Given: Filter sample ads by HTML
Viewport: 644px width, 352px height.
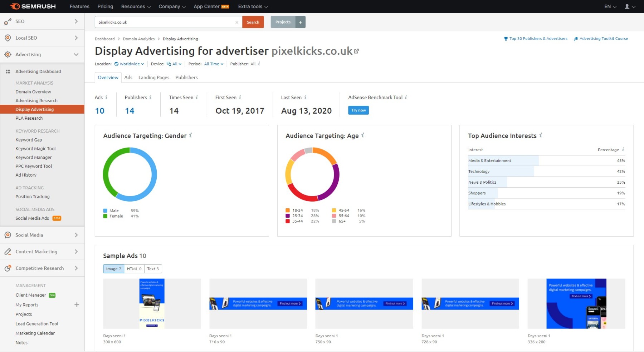Looking at the screenshot, I should [x=134, y=269].
